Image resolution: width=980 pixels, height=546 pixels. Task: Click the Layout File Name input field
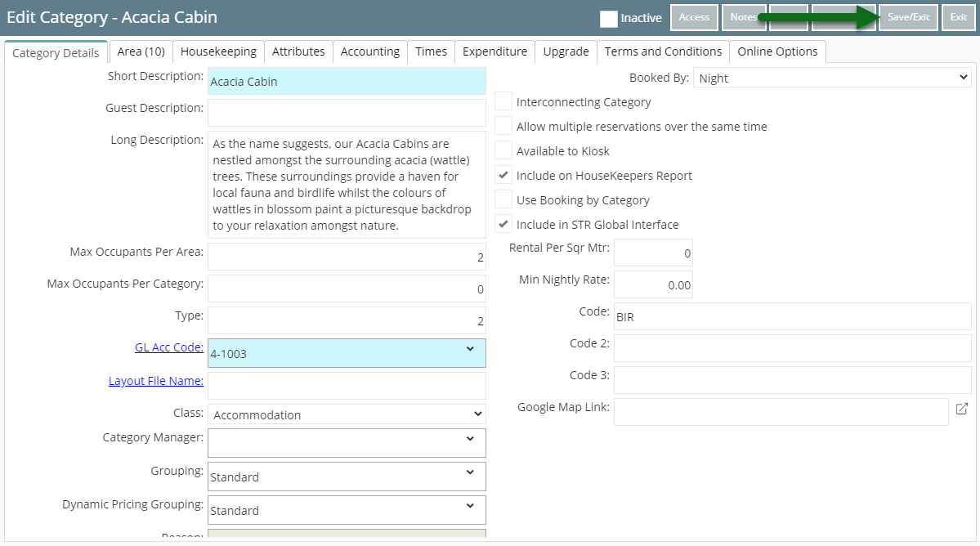pos(347,386)
